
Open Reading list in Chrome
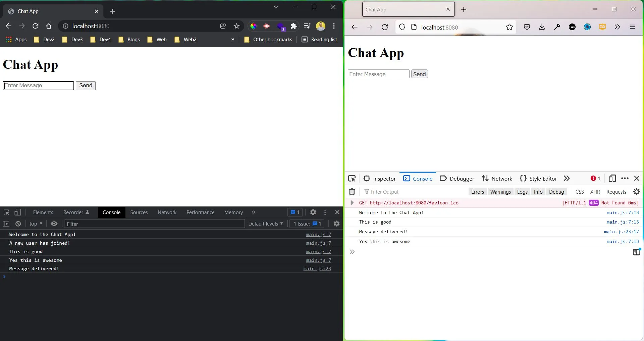(319, 39)
